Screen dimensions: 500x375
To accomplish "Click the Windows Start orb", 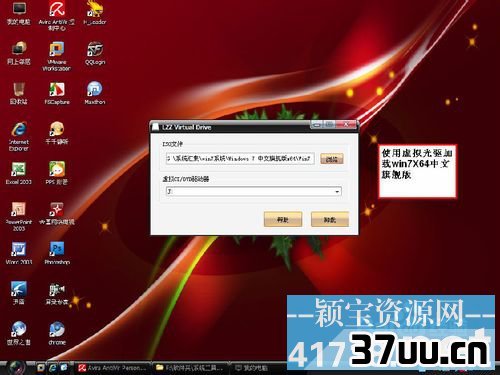I will click(16, 368).
